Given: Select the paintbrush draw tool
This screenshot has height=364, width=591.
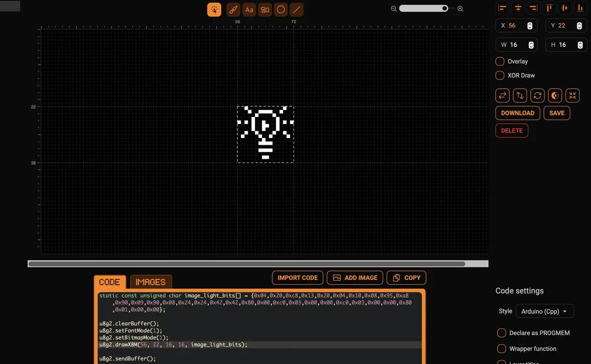Looking at the screenshot, I should (233, 9).
